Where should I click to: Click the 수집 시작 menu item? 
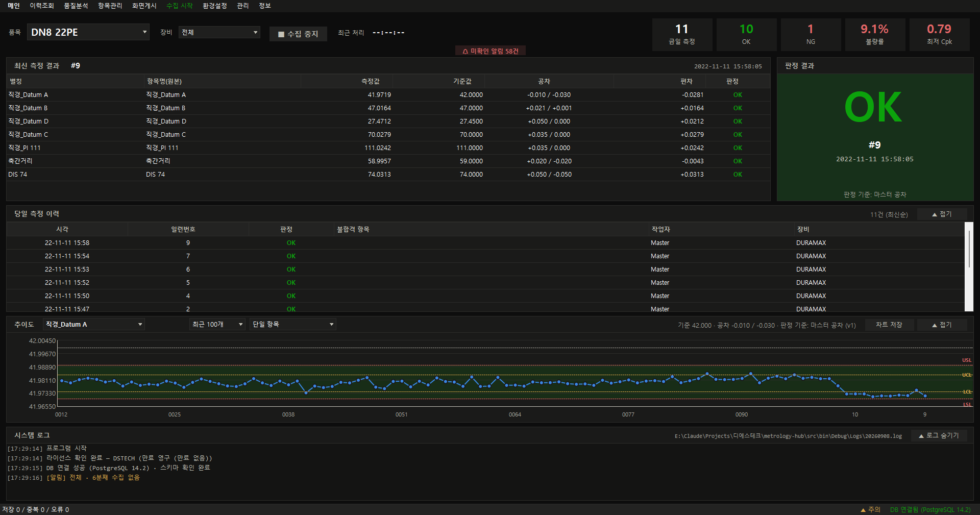180,6
